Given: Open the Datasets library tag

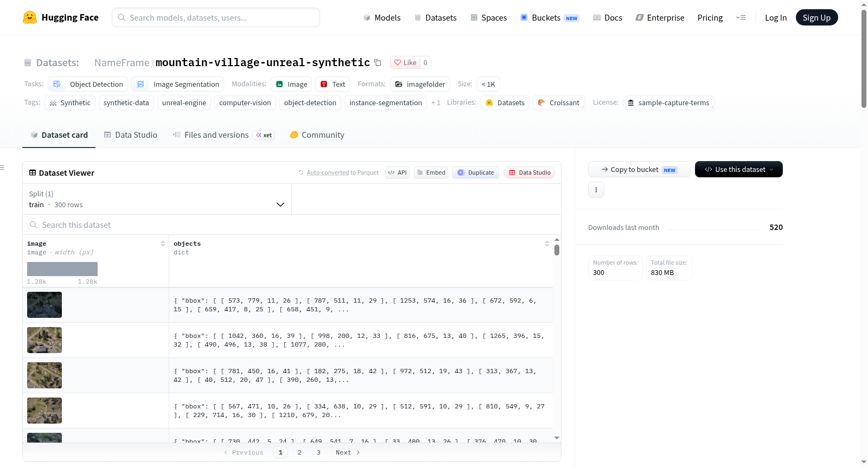Looking at the screenshot, I should click(x=505, y=103).
